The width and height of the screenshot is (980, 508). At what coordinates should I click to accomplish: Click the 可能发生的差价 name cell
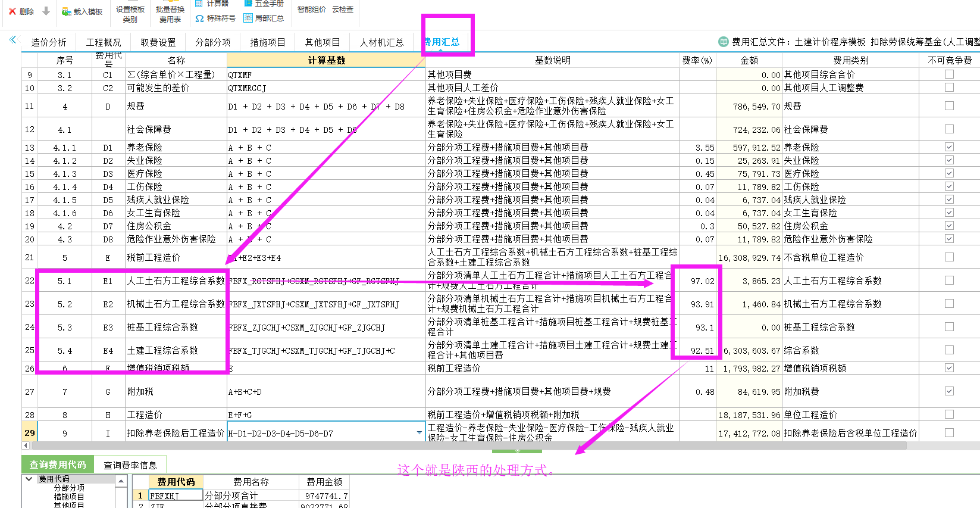point(176,88)
